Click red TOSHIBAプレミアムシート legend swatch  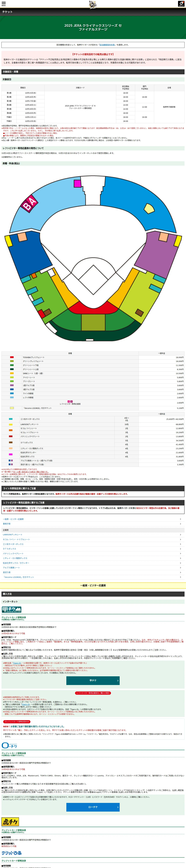(x=12, y=357)
